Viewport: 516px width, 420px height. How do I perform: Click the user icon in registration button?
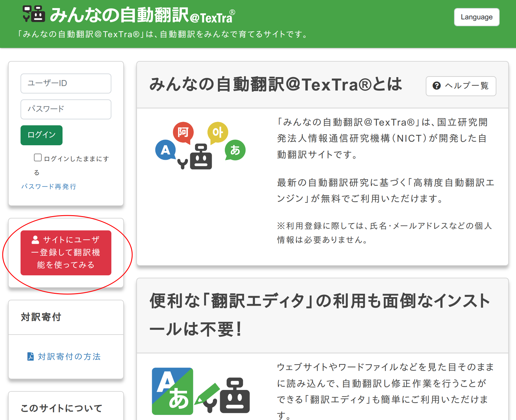coord(35,240)
